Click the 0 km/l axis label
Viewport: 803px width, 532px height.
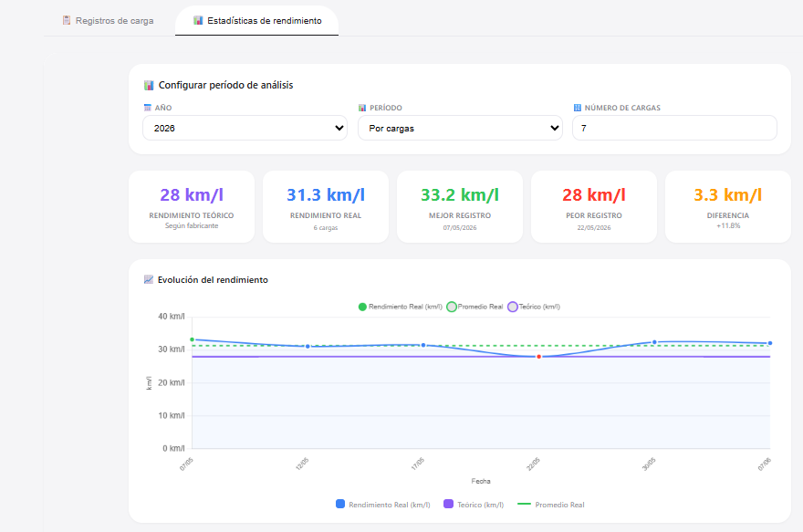click(173, 449)
